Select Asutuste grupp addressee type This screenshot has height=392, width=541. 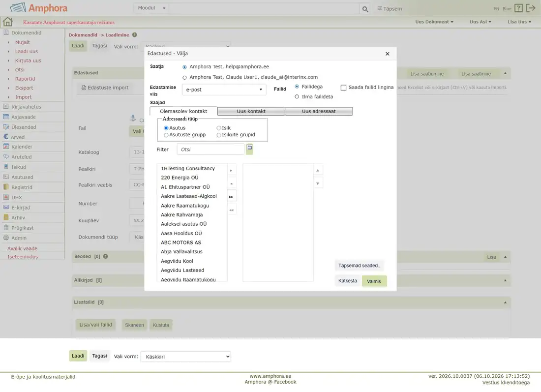pyautogui.click(x=166, y=135)
